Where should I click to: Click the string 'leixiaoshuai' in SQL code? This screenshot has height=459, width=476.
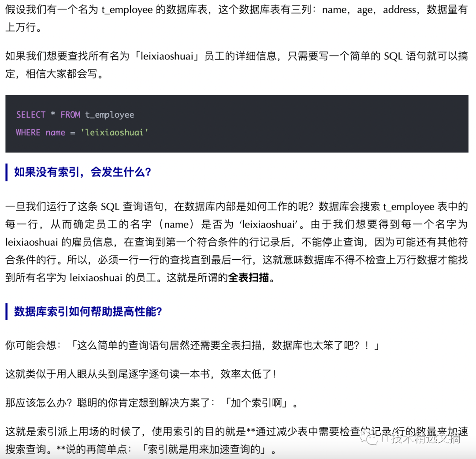pyautogui.click(x=114, y=132)
